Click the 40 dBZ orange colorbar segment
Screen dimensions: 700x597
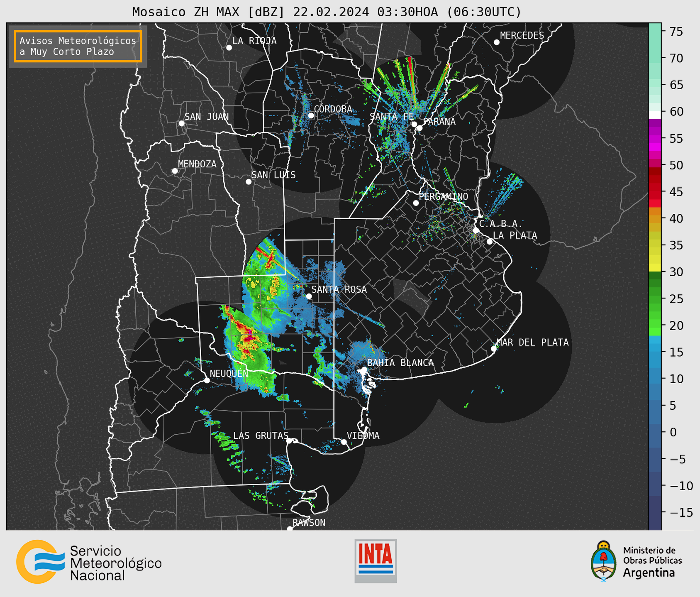(x=655, y=219)
